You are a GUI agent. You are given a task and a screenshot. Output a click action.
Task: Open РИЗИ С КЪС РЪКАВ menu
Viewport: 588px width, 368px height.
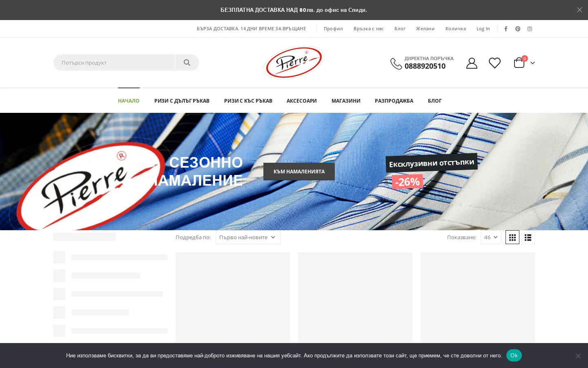(248, 101)
